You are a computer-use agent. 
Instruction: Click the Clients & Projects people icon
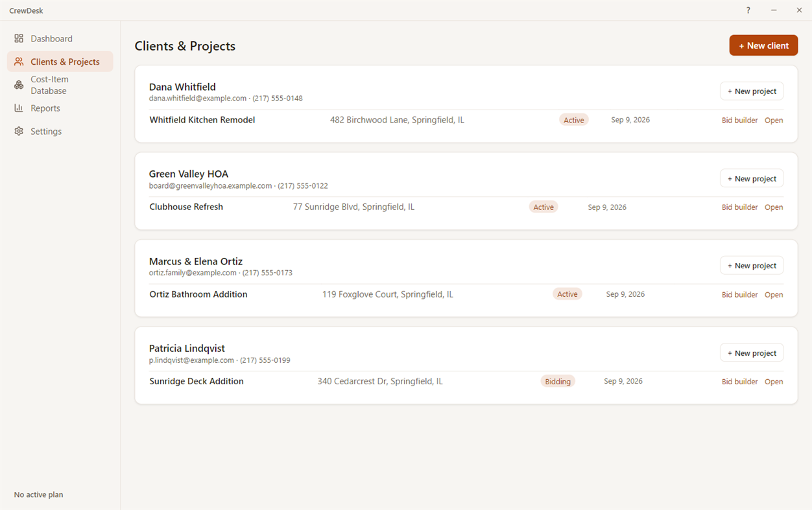(19, 62)
